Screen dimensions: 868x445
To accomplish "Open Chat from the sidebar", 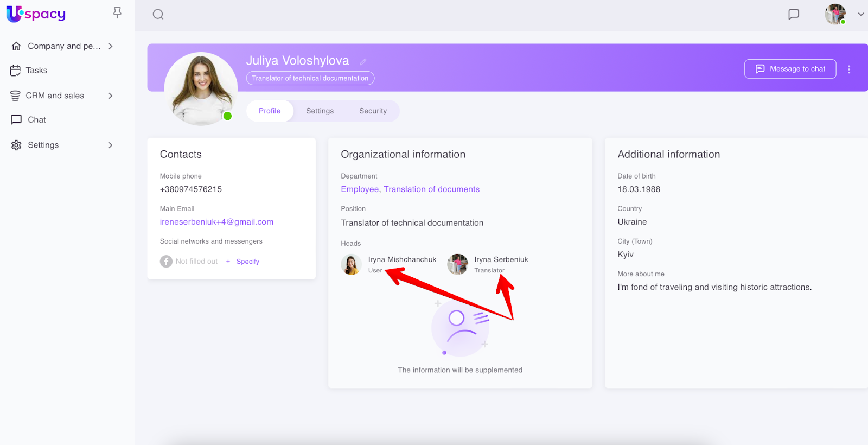I will pyautogui.click(x=36, y=120).
